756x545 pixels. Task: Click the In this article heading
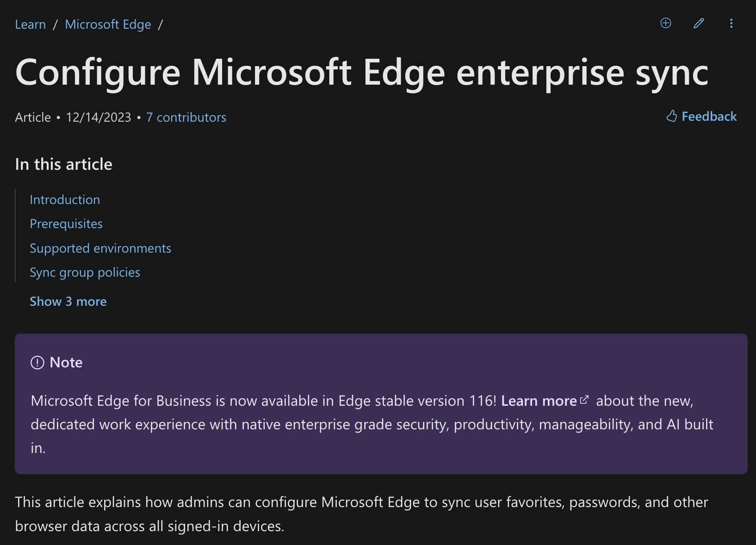(63, 165)
